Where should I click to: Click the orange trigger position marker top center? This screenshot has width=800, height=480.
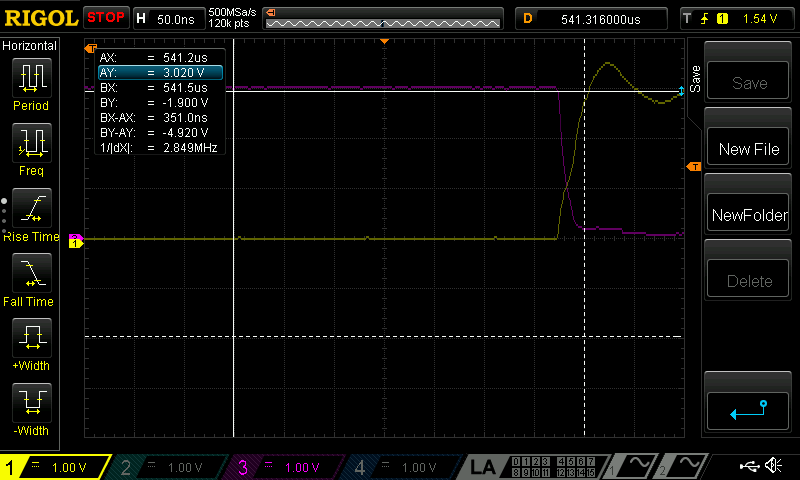click(x=385, y=41)
